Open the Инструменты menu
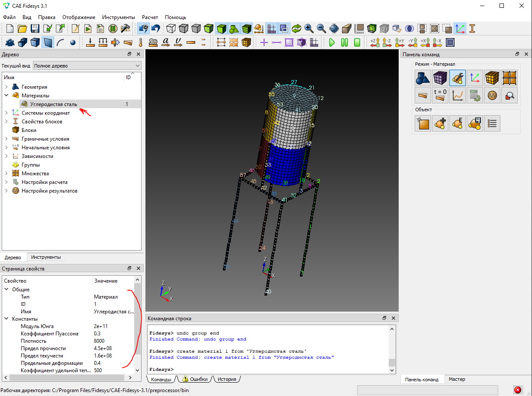The height and width of the screenshot is (396, 532). 119,17
